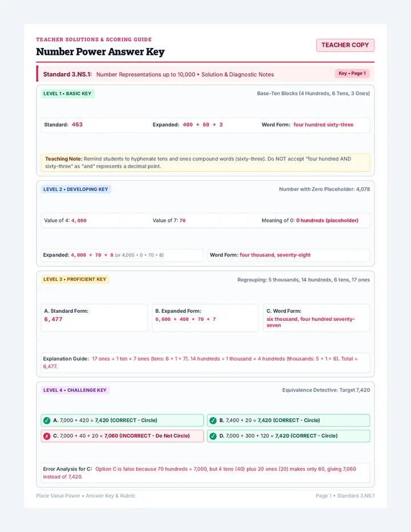Select the LEVEL 3 • PROFICIENT KEY label
Screen dimensions: 411x532
(x=75, y=279)
